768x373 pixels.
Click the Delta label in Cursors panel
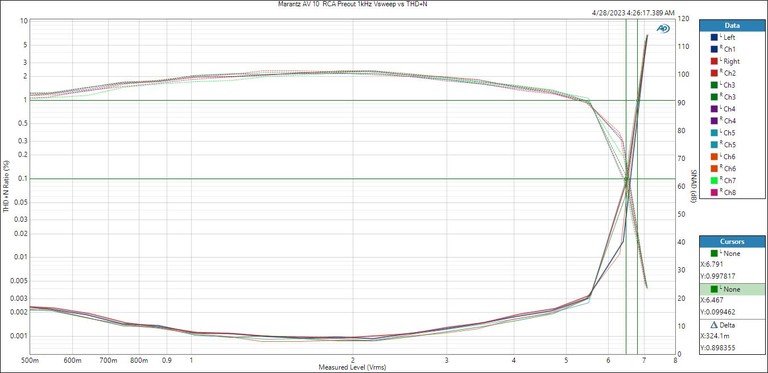pyautogui.click(x=727, y=325)
